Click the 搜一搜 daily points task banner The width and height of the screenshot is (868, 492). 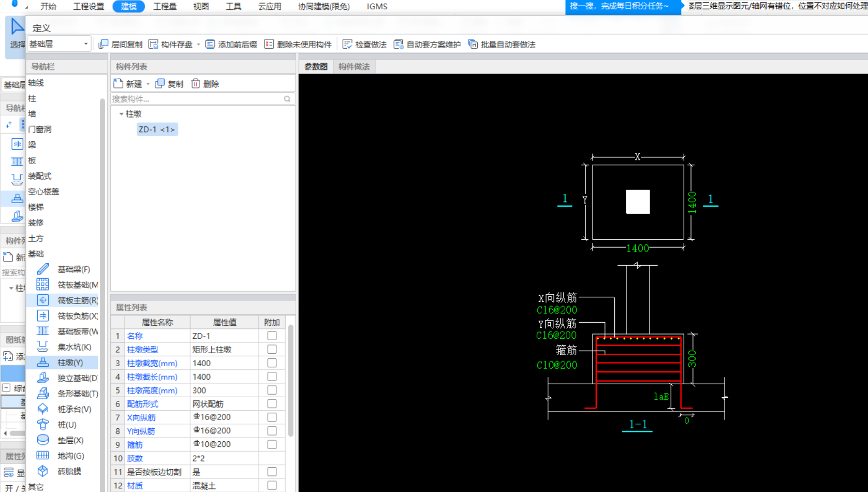[623, 6]
